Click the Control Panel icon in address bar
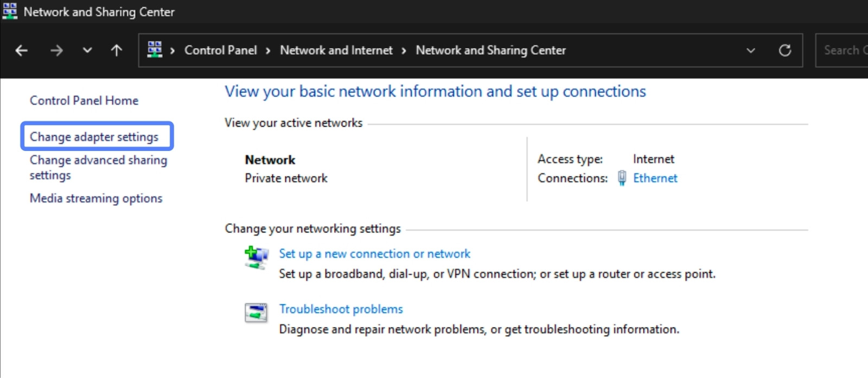This screenshot has height=378, width=868. 155,49
